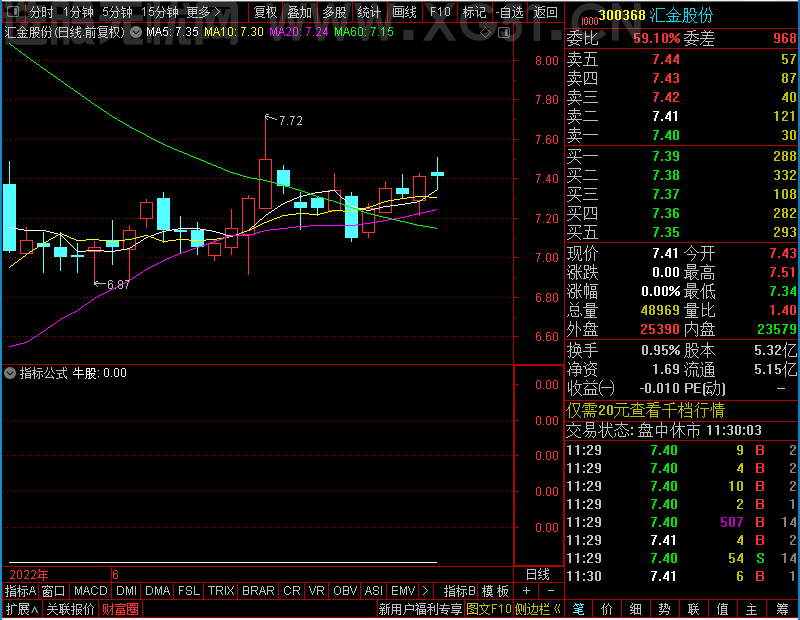Open dropdown arrow next to 汇金股份(日线,前复权)
Image resolution: width=800 pixels, height=620 pixels.
click(136, 32)
